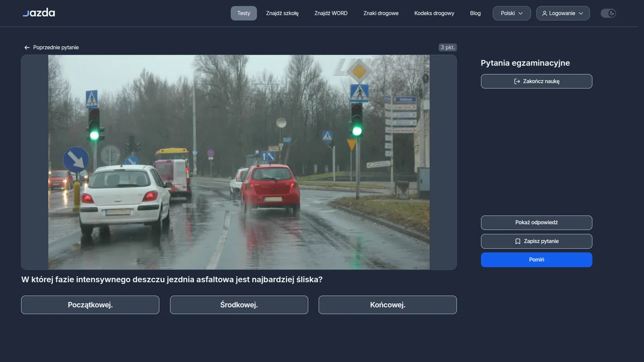Click the user icon in Logowanie

(x=545, y=13)
